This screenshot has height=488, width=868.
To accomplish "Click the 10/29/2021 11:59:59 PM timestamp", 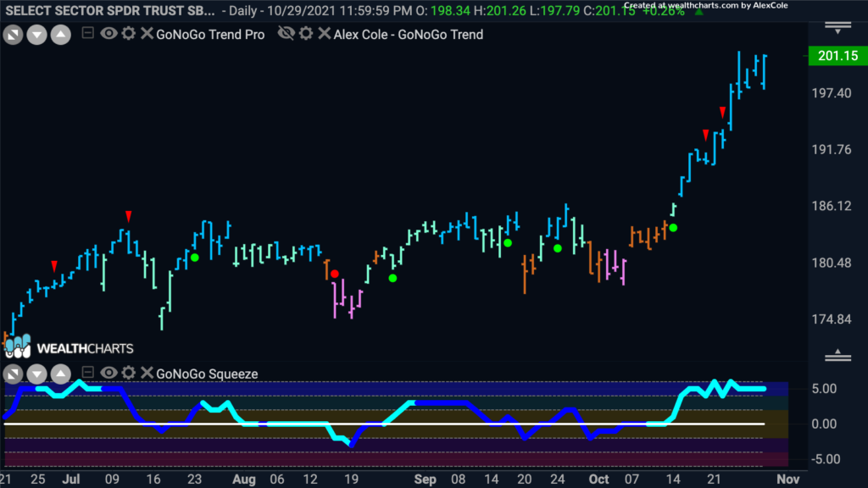I will tap(339, 11).
